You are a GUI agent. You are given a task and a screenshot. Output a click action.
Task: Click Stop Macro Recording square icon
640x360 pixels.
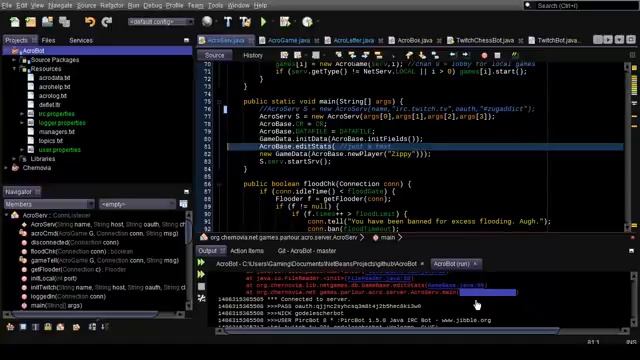(x=497, y=55)
